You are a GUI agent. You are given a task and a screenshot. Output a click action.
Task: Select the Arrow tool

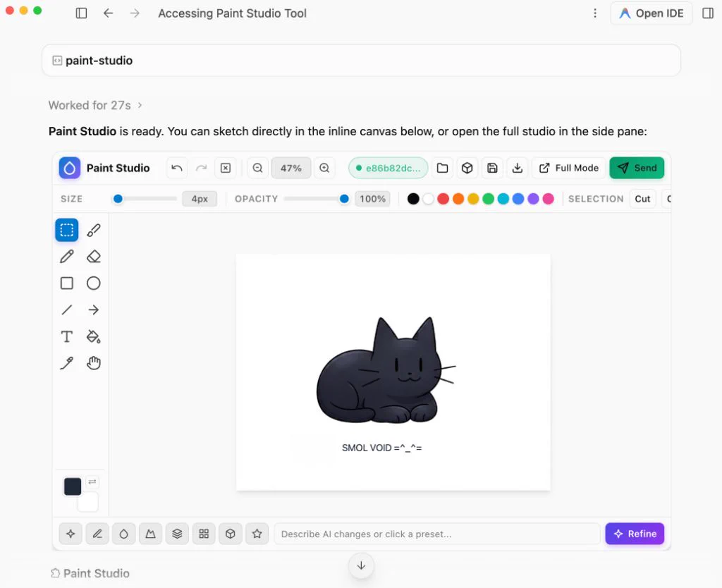pyautogui.click(x=94, y=310)
